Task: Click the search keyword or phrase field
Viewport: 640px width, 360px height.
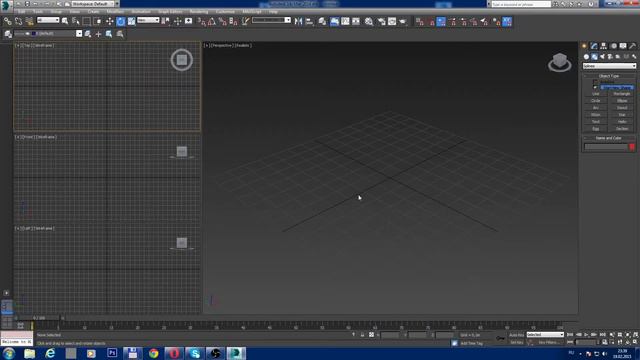Action: (521, 4)
